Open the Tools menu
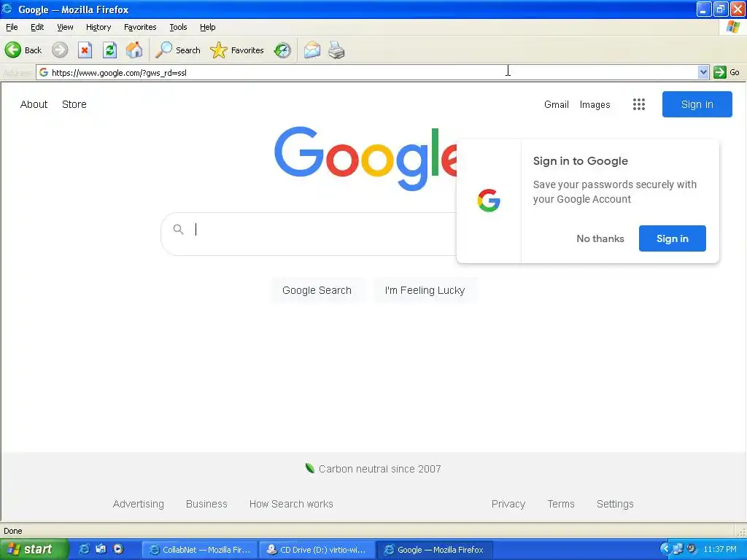Viewport: 747px width, 560px height. coord(178,27)
